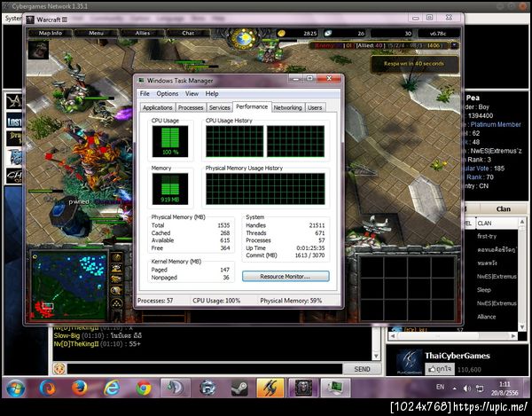
Task: Open the Warcraft III Menu button
Action: (96, 33)
